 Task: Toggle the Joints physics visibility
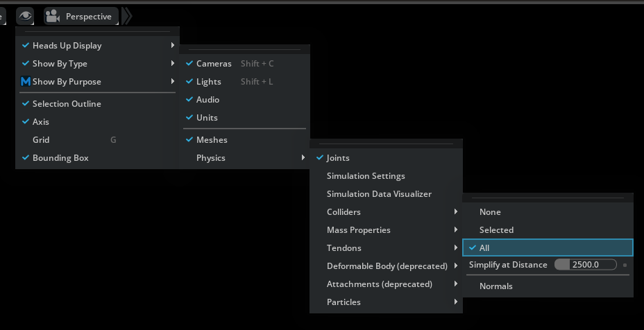tap(338, 158)
